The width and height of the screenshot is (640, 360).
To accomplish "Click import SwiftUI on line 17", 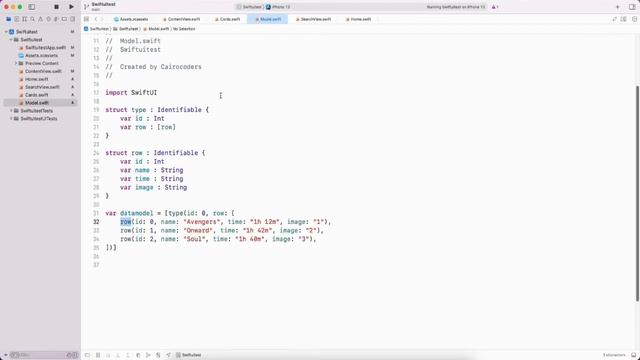I will tap(131, 93).
